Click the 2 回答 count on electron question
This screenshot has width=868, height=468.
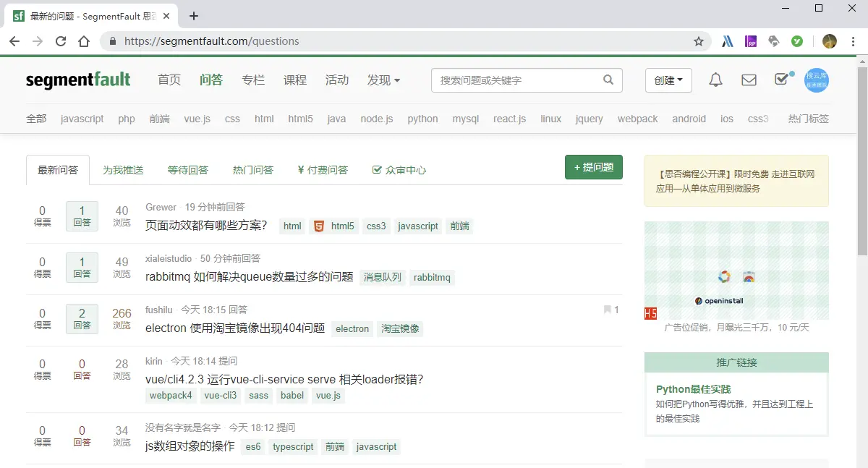tap(82, 318)
